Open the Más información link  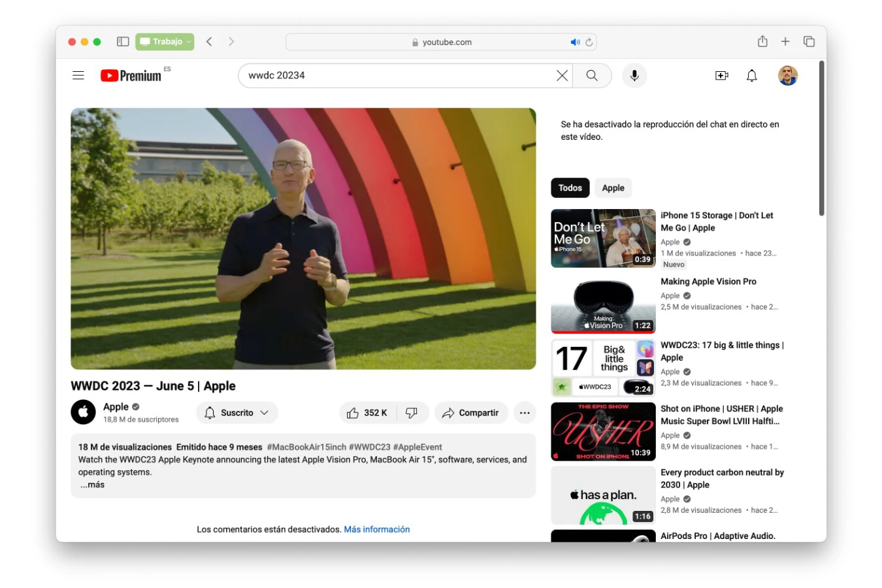pyautogui.click(x=377, y=529)
